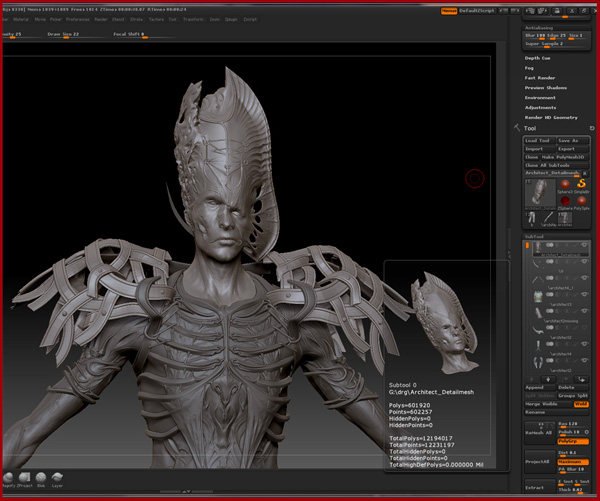Select the SimpleBrush tool icon
This screenshot has width=600, height=501.
click(x=582, y=184)
